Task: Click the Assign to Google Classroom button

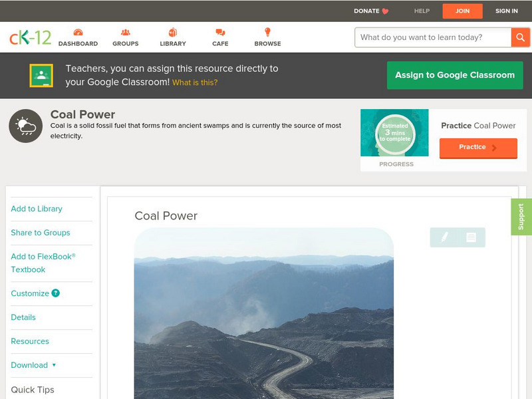Action: 454,75
